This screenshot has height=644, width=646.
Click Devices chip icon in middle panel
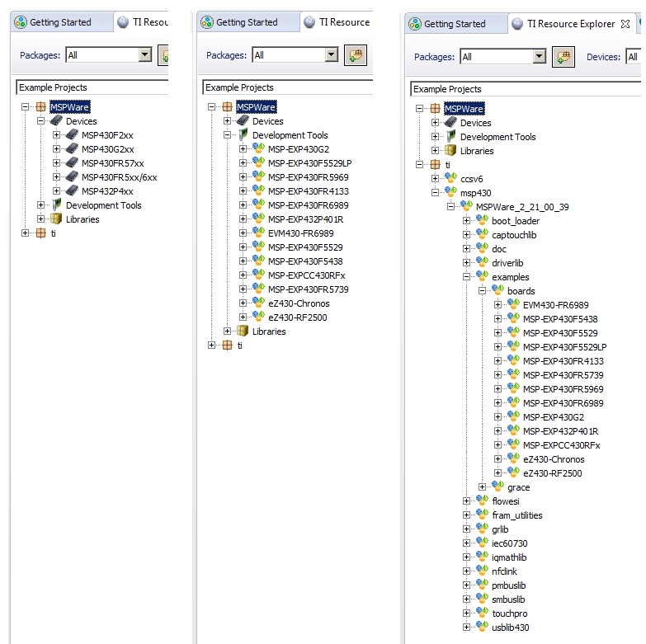(243, 120)
